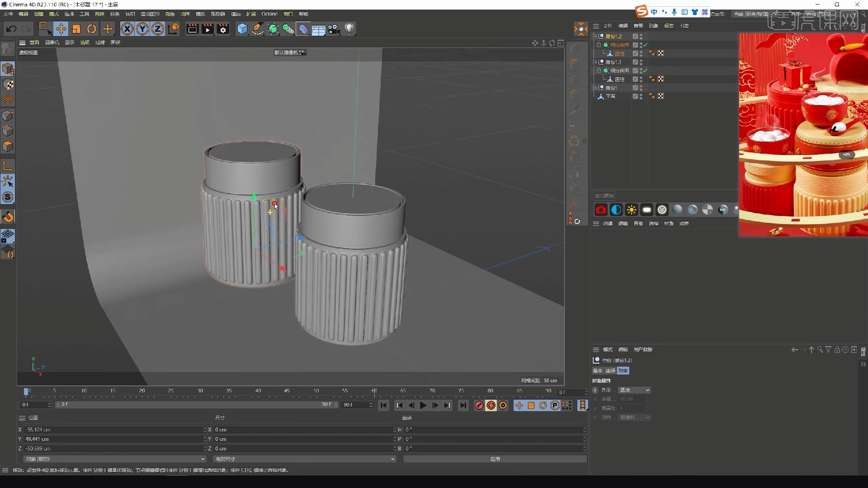Go to the start of animation
The width and height of the screenshot is (868, 488).
tap(383, 405)
